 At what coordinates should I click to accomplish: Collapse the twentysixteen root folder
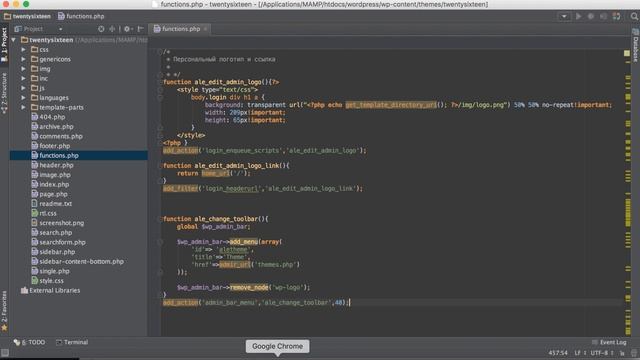(x=14, y=40)
